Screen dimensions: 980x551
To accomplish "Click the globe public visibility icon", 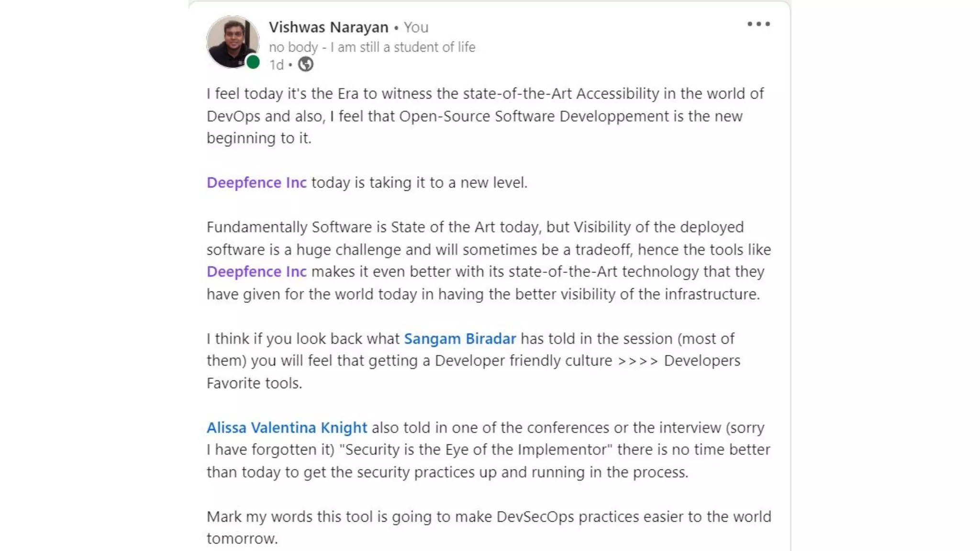I will [305, 64].
